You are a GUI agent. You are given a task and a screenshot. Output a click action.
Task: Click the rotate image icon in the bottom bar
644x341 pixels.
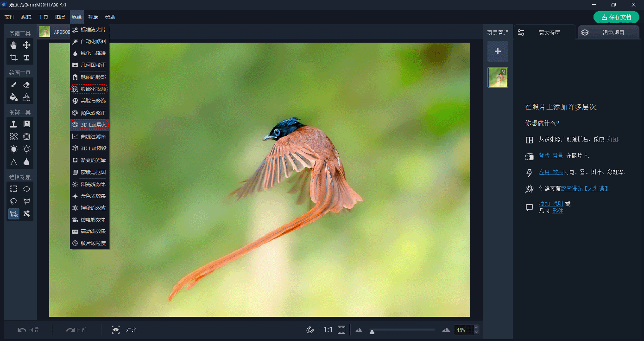(x=310, y=330)
